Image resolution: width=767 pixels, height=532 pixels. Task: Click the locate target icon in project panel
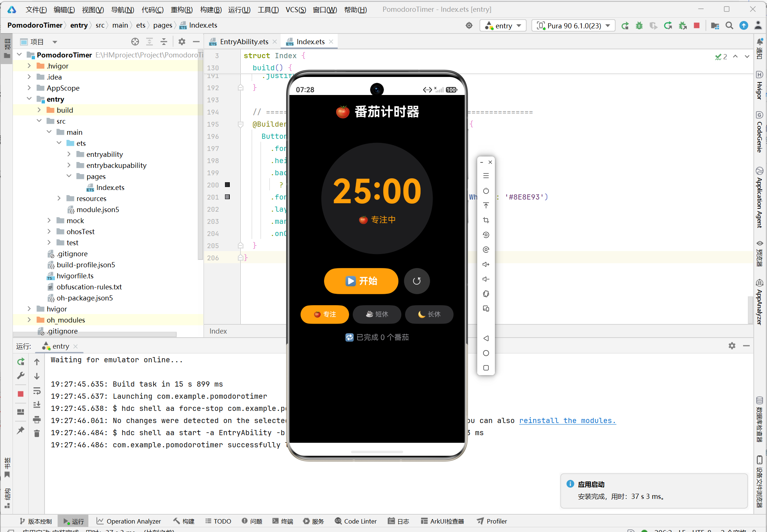click(x=135, y=42)
